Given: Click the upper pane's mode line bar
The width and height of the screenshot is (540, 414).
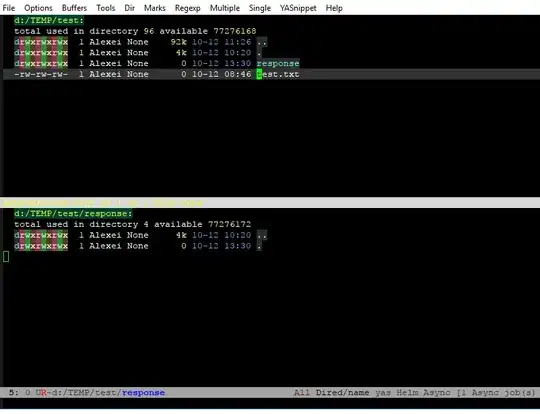Looking at the screenshot, I should point(270,203).
